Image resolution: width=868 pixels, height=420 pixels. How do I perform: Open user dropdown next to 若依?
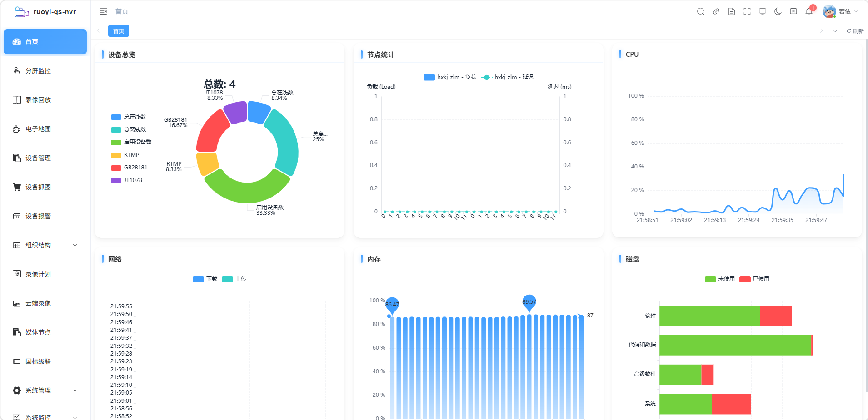[x=840, y=11]
